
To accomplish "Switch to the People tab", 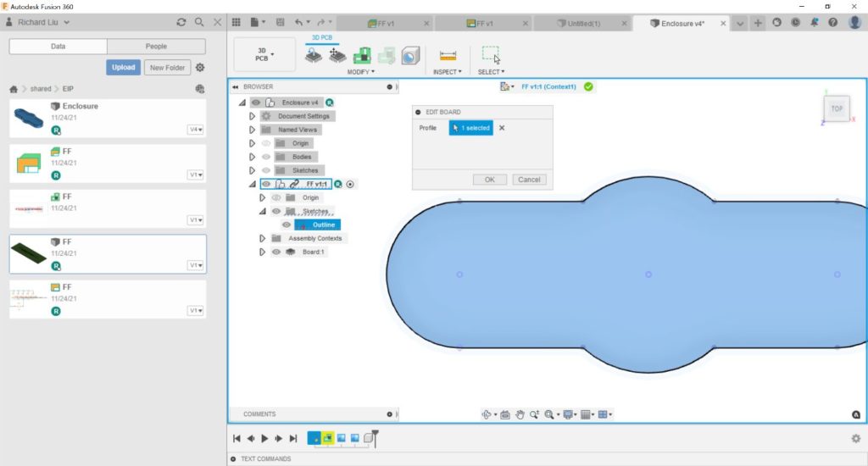I will pos(156,47).
